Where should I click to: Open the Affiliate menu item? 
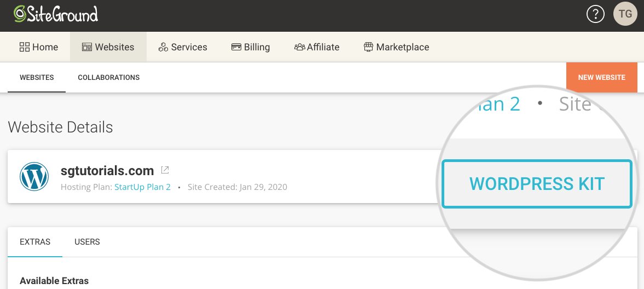[317, 47]
